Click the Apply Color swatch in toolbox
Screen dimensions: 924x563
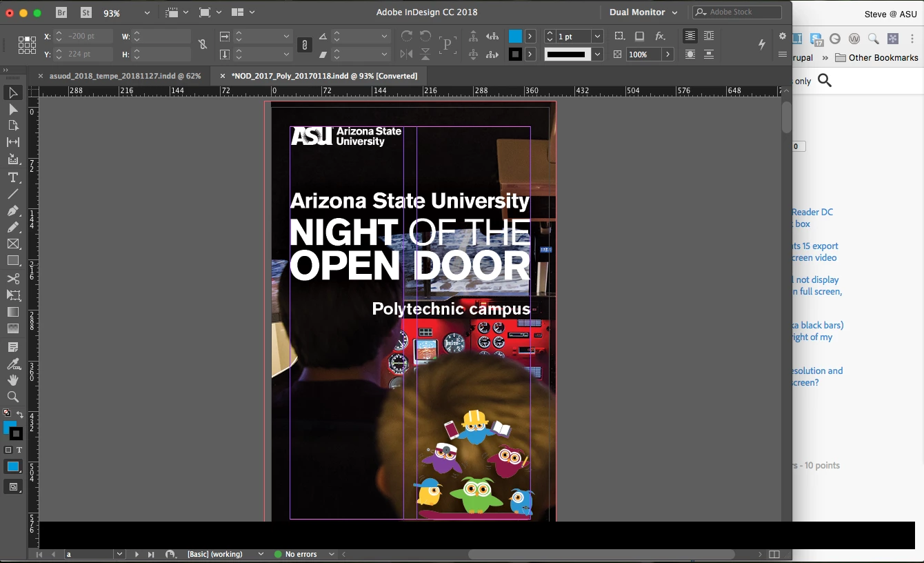coord(13,467)
